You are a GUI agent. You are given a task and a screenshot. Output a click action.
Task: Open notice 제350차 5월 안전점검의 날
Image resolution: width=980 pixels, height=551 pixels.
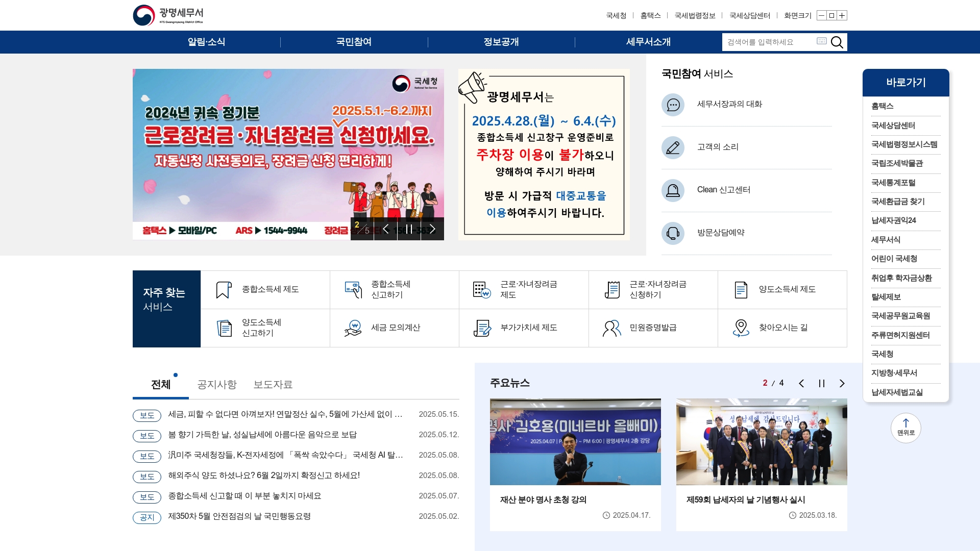point(239,516)
